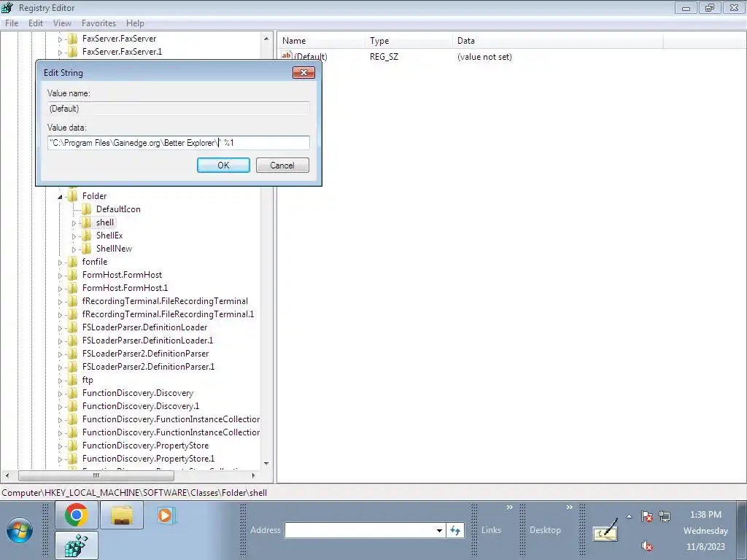Expand the FormHost.FormHost key

(x=60, y=275)
